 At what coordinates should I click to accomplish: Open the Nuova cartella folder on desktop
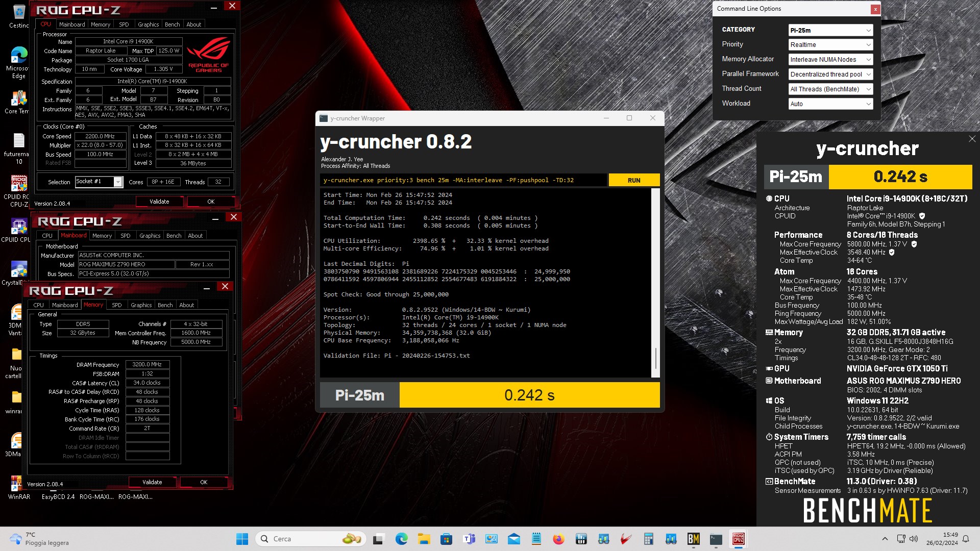tap(16, 363)
